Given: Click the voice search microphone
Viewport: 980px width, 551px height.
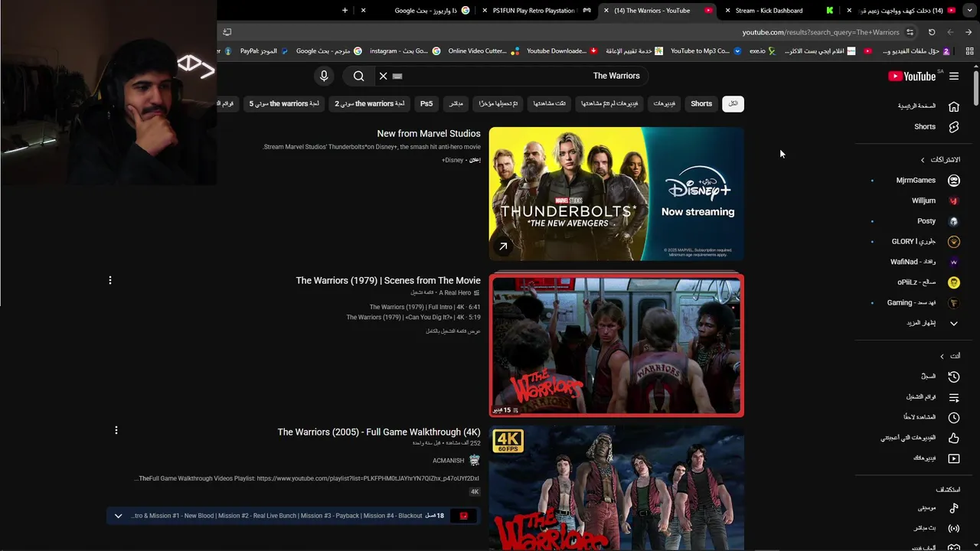Looking at the screenshot, I should click(324, 76).
